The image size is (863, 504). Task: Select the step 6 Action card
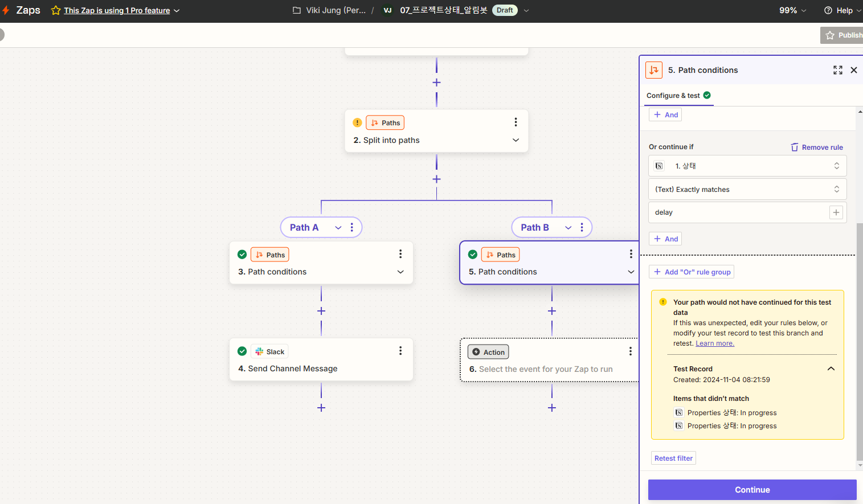pos(550,360)
